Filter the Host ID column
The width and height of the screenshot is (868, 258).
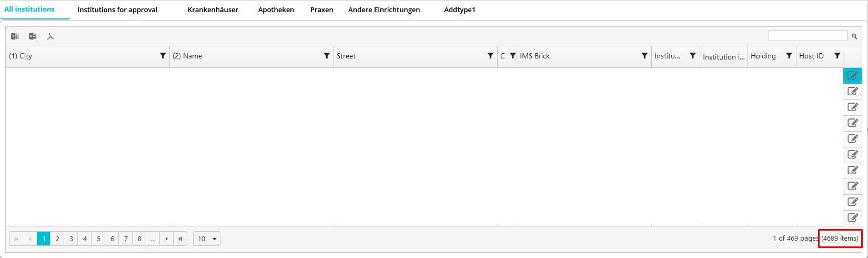click(x=837, y=56)
